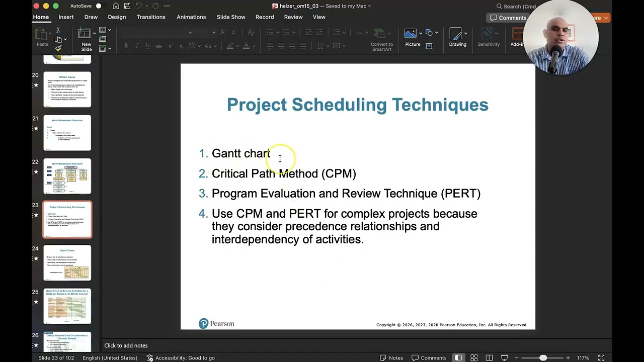Viewport: 644px width, 362px height.
Task: Click the Reset slide icon
Action: [103, 39]
